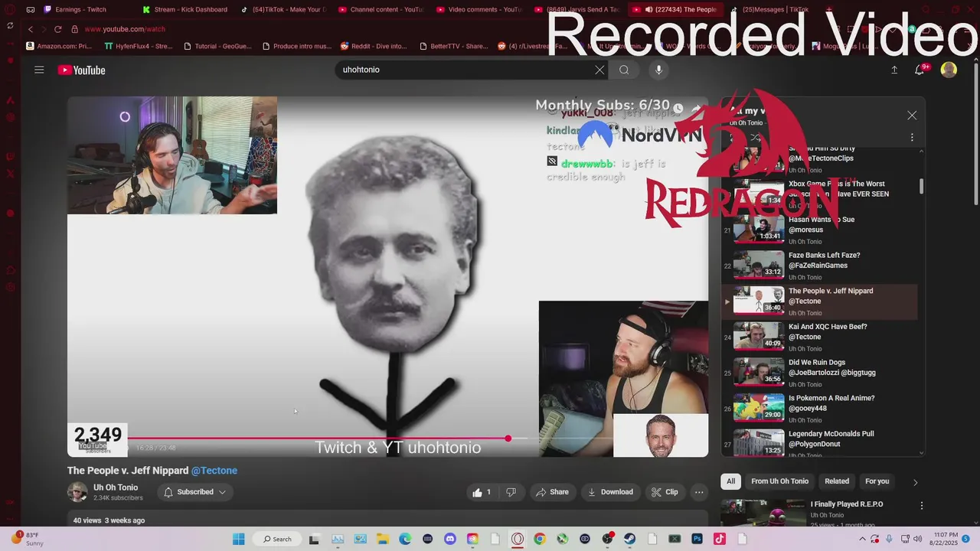Image resolution: width=980 pixels, height=551 pixels.
Task: Open Amazon.com bookmark
Action: (x=60, y=46)
